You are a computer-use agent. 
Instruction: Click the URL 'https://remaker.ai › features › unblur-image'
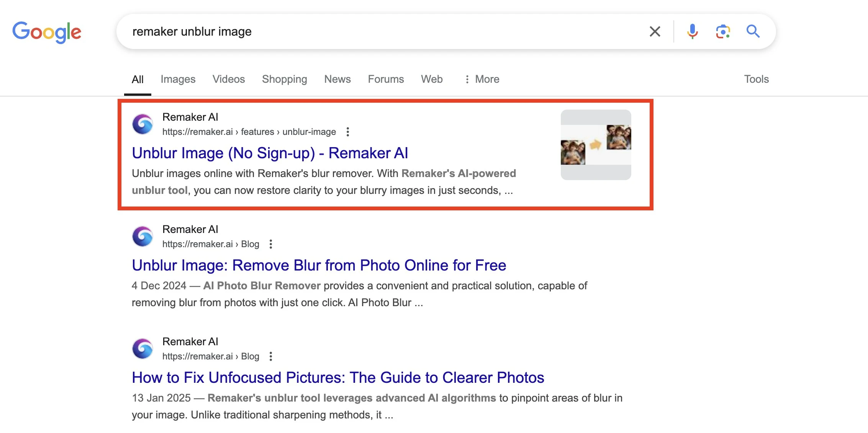(x=249, y=132)
